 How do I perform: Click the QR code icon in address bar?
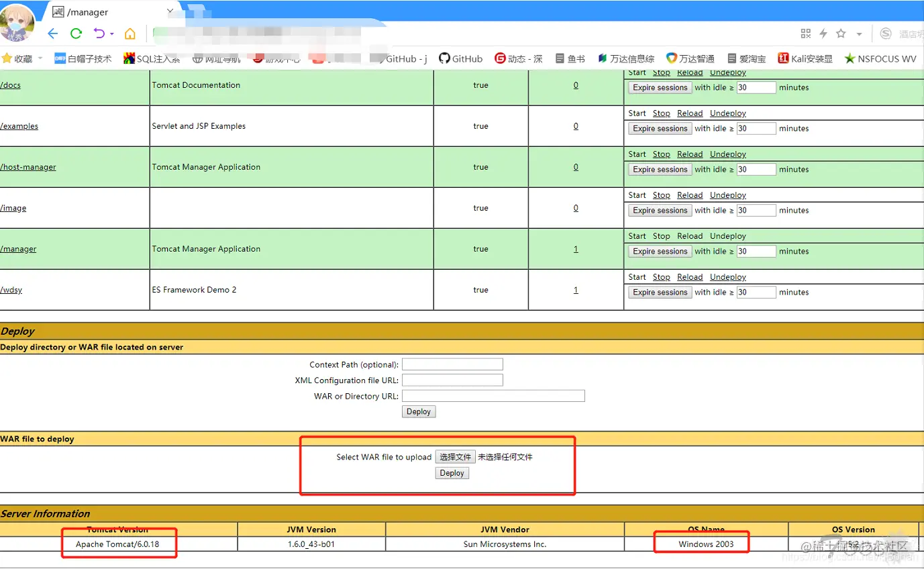pyautogui.click(x=806, y=34)
